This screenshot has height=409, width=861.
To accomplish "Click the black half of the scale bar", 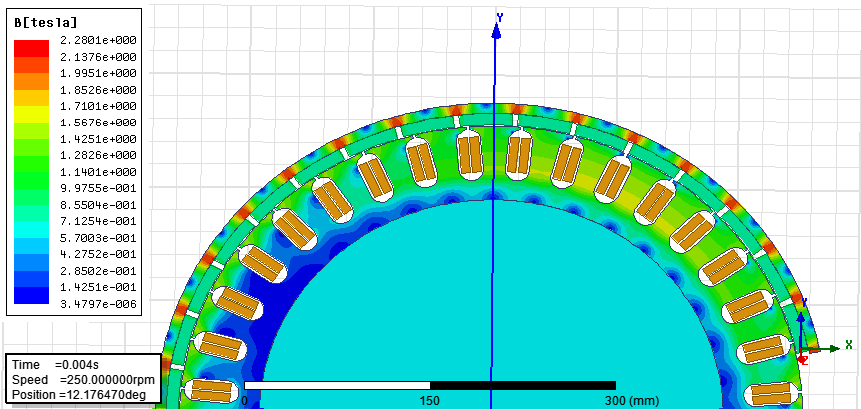I will point(523,385).
